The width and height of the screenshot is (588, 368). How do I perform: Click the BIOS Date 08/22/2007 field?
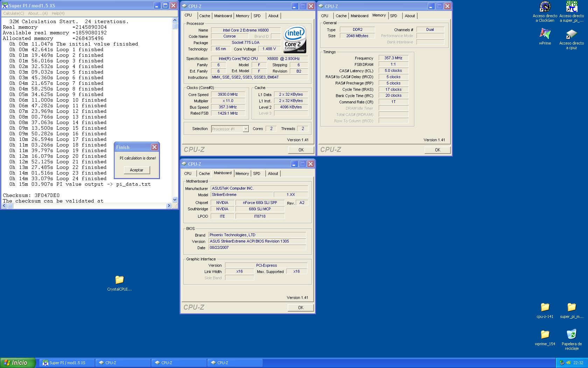257,247
